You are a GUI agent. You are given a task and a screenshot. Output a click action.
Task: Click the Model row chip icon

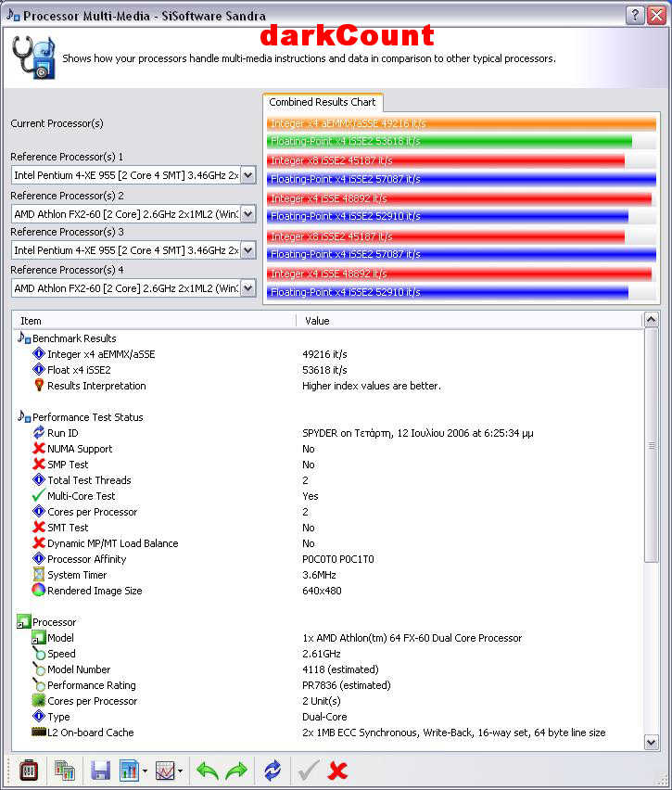(39, 637)
